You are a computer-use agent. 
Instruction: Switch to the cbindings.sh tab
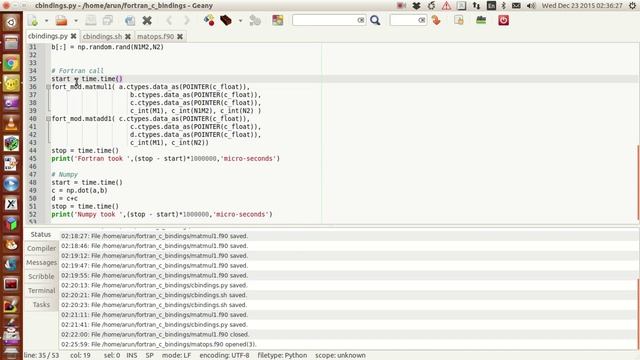[102, 36]
